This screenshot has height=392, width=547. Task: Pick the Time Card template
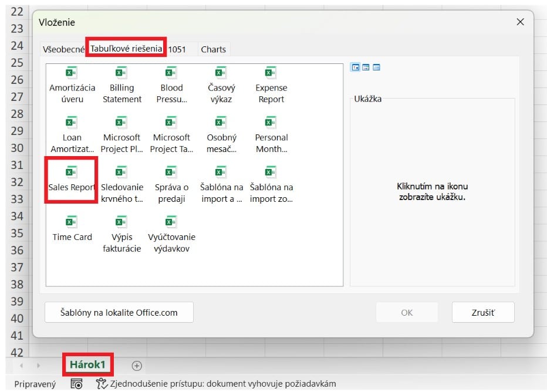click(x=72, y=229)
